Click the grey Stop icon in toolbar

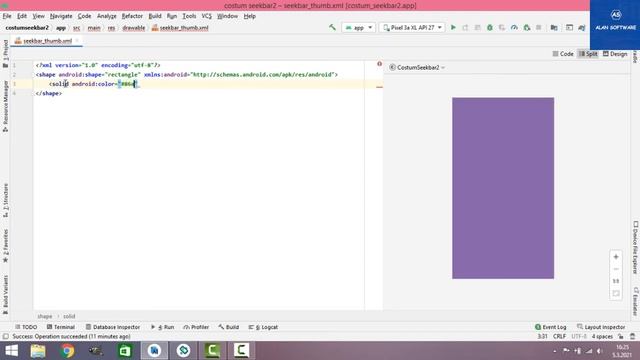pyautogui.click(x=539, y=27)
